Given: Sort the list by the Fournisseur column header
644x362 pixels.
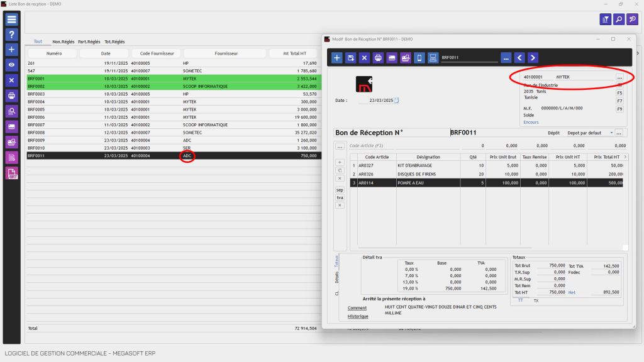Looking at the screenshot, I should [x=226, y=53].
